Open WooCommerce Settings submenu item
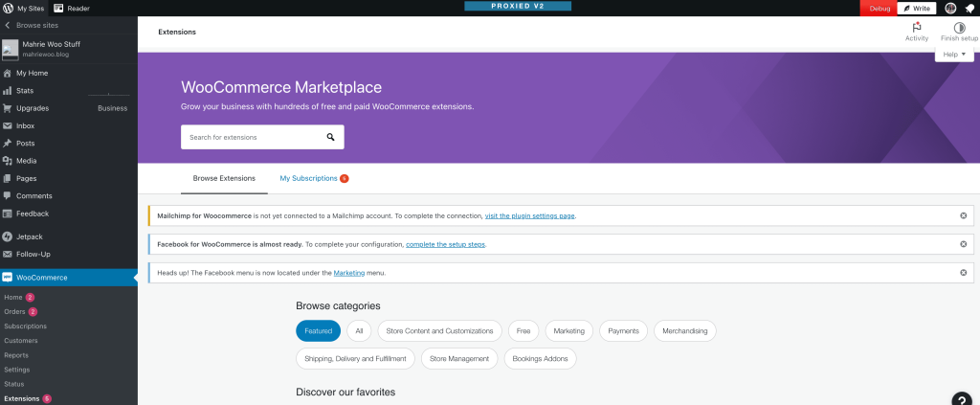Image resolution: width=980 pixels, height=405 pixels. [17, 370]
